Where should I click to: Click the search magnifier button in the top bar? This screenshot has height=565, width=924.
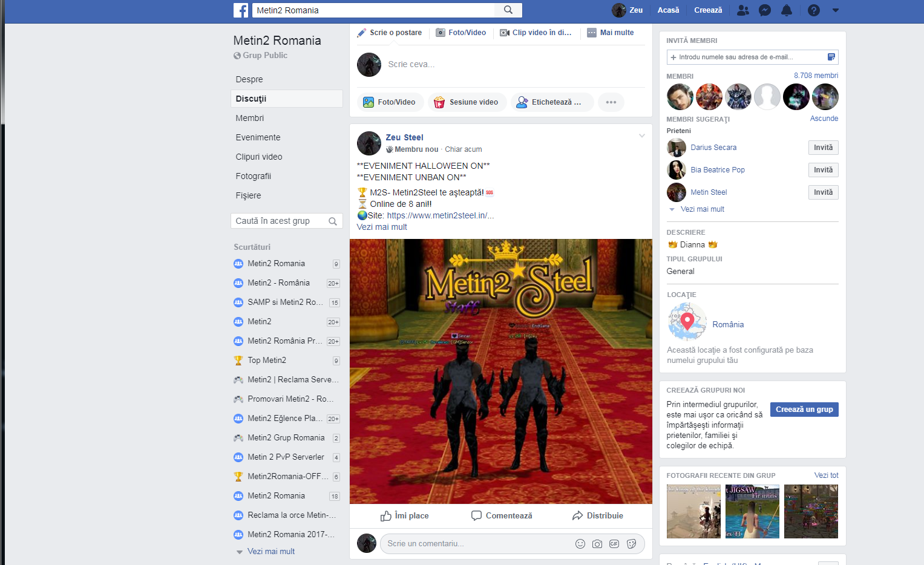pos(508,10)
